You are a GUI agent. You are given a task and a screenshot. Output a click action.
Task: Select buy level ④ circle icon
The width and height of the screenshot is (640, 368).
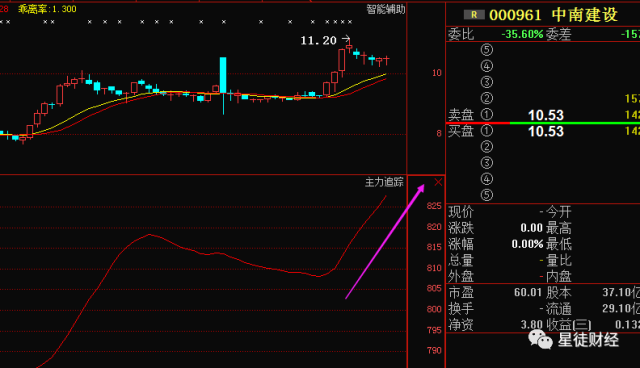pos(487,179)
